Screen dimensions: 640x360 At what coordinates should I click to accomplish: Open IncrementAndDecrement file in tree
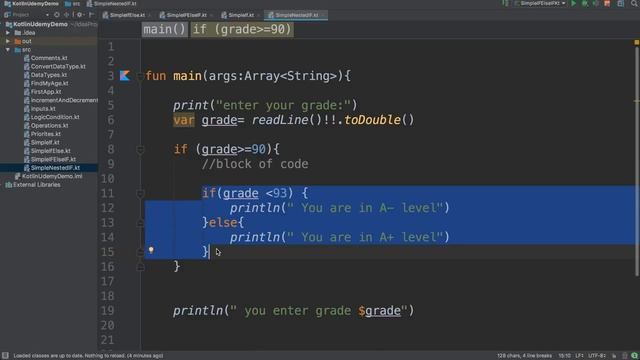click(x=64, y=100)
